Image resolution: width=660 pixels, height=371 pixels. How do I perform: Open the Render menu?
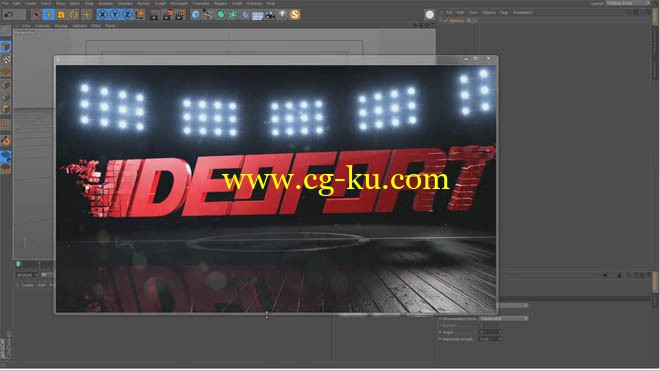[x=143, y=3]
